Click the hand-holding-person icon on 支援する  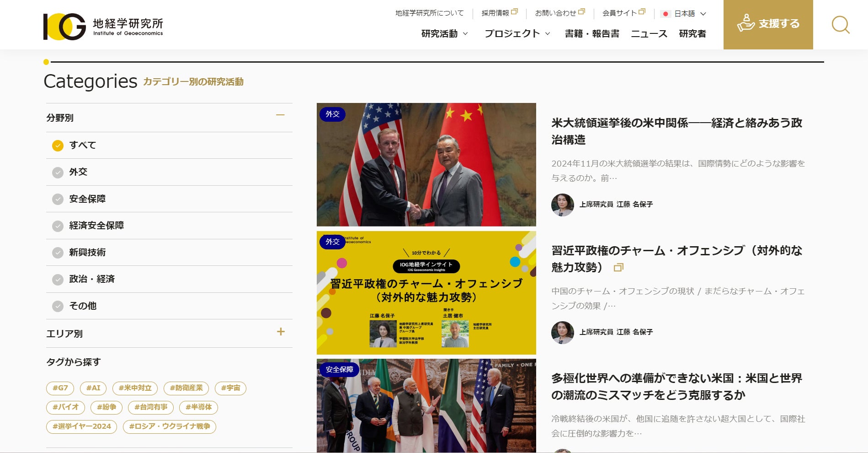746,23
